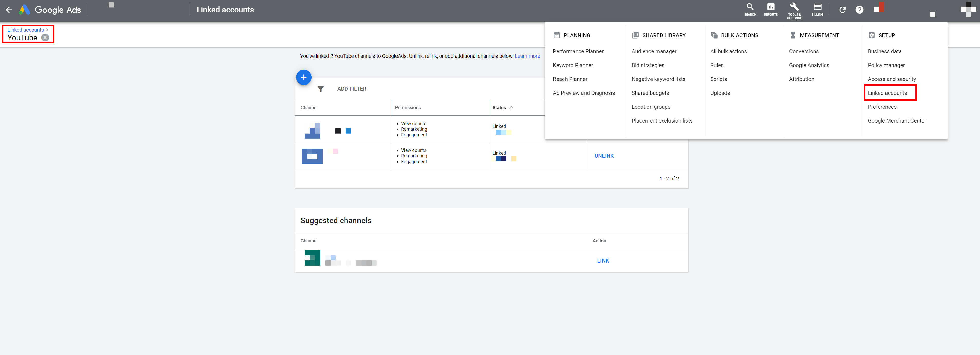The image size is (980, 355).
Task: Open the help question mark icon
Action: point(859,10)
